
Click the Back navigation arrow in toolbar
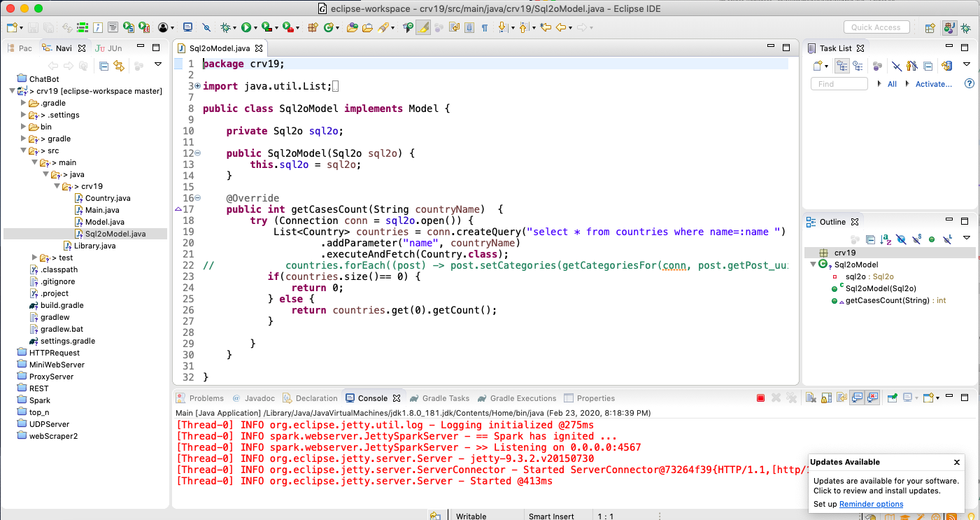point(561,27)
